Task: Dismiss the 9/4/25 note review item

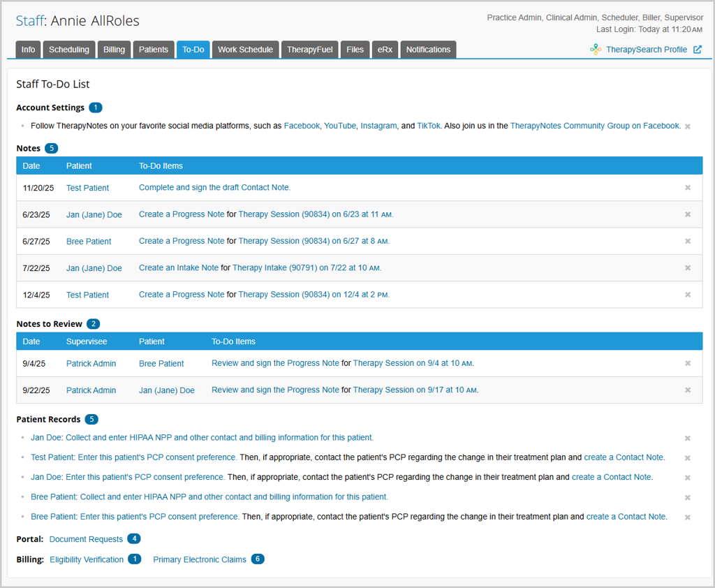Action: [x=687, y=364]
